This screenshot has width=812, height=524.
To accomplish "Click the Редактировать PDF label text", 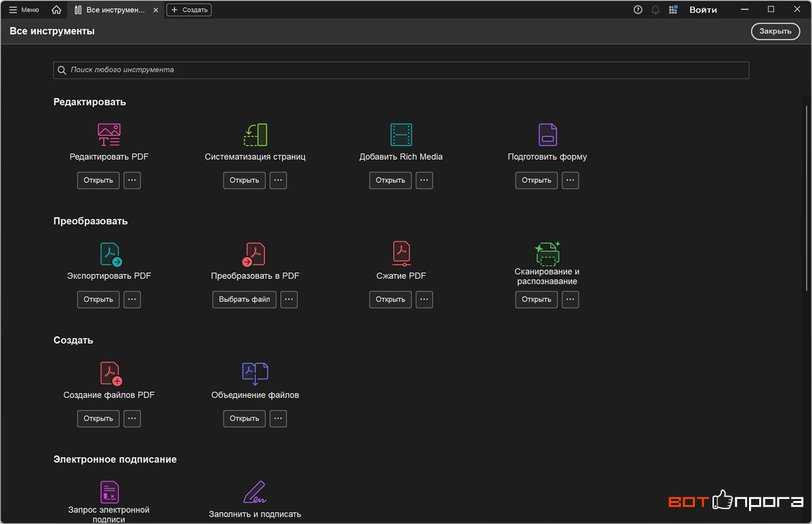I will click(109, 156).
